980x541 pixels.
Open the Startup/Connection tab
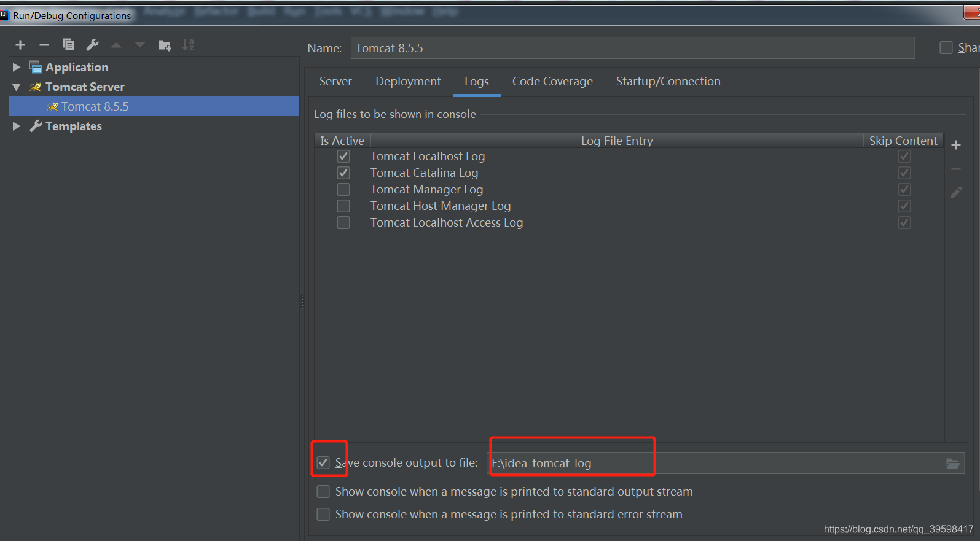pyautogui.click(x=668, y=81)
